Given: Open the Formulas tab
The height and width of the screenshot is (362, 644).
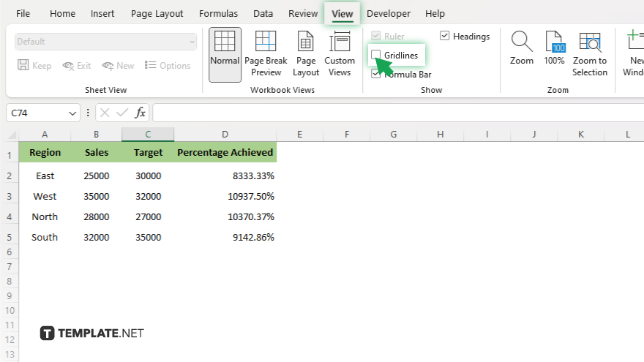Looking at the screenshot, I should pyautogui.click(x=218, y=14).
